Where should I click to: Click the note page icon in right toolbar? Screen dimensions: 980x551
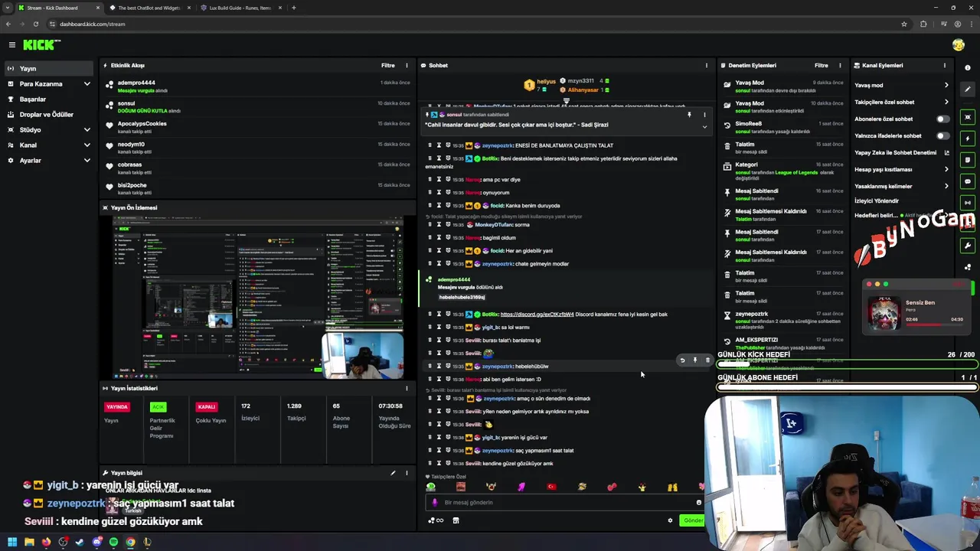point(968,160)
